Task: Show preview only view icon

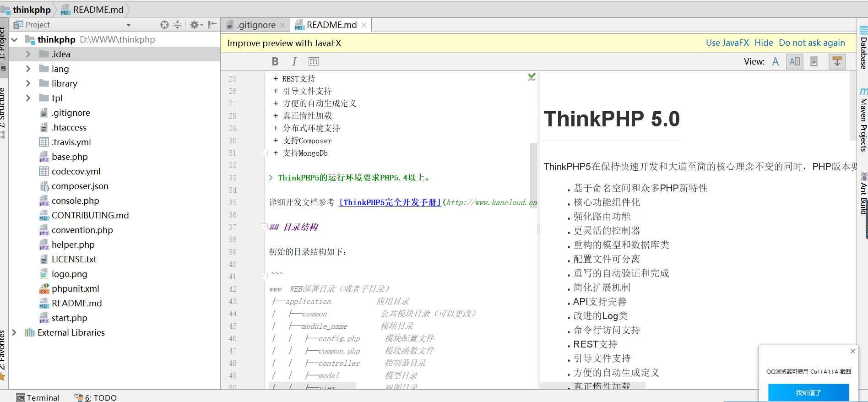Action: [x=814, y=61]
